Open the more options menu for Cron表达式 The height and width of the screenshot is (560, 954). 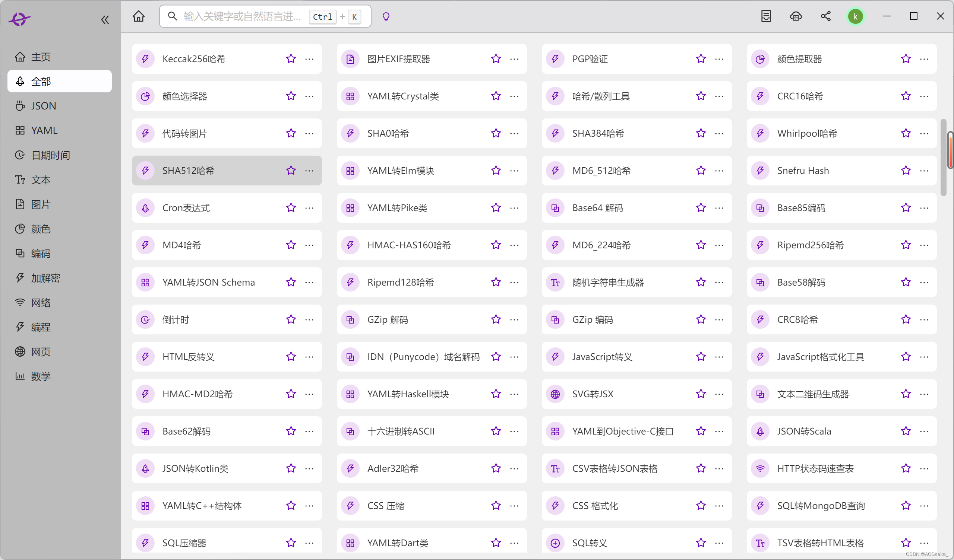click(309, 208)
